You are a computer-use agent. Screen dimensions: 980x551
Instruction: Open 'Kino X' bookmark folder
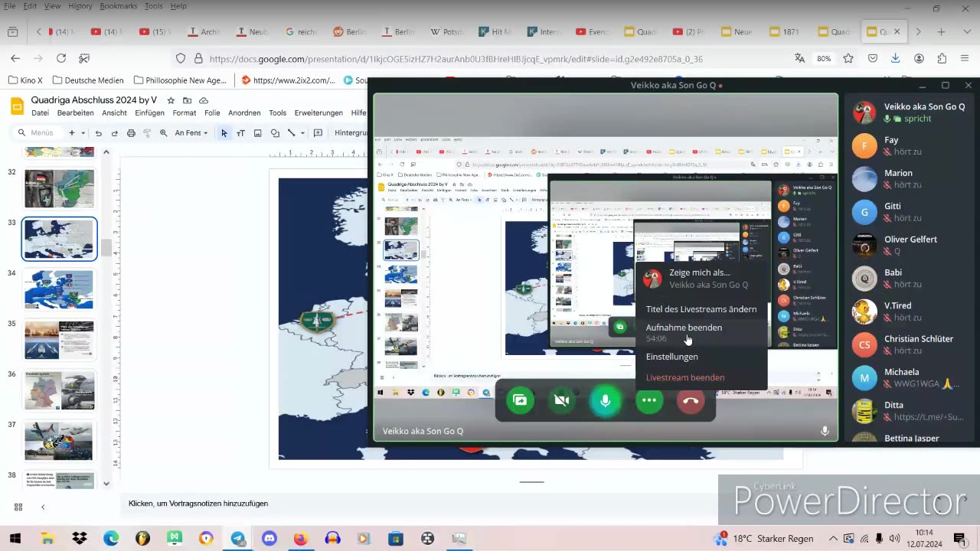[25, 80]
